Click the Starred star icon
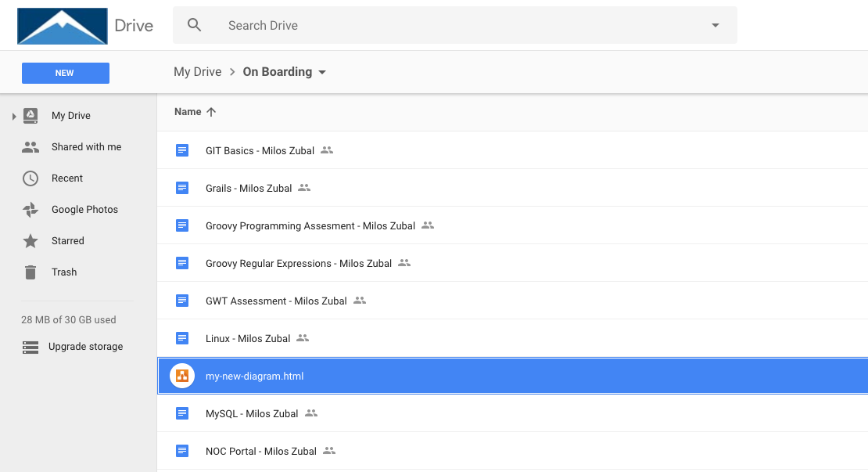The height and width of the screenshot is (472, 868). click(30, 241)
